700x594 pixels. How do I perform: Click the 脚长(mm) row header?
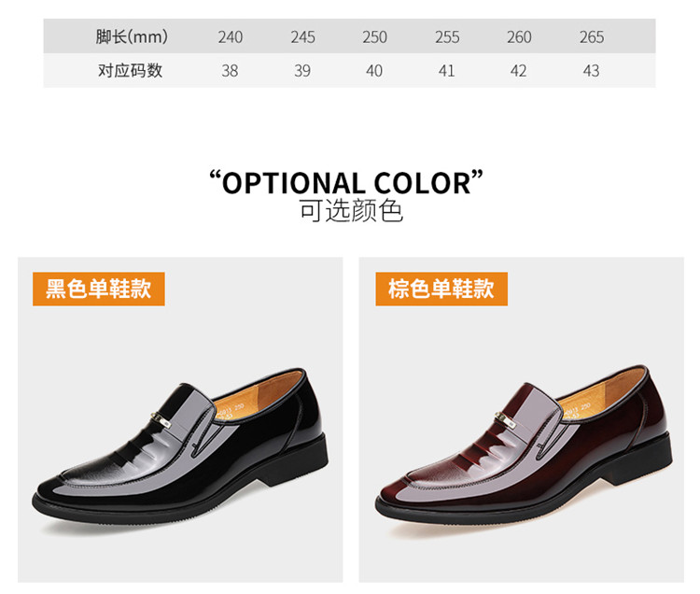(x=132, y=36)
